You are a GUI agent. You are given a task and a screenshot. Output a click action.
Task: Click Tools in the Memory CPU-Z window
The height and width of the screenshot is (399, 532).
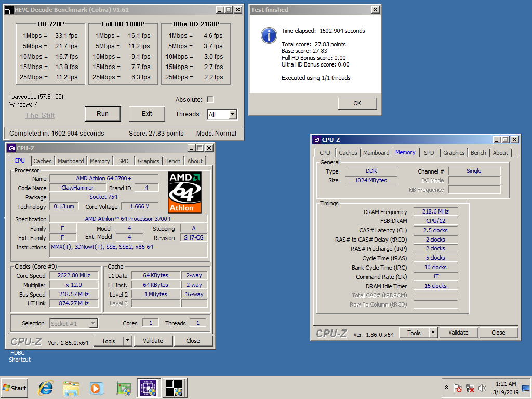coord(414,333)
